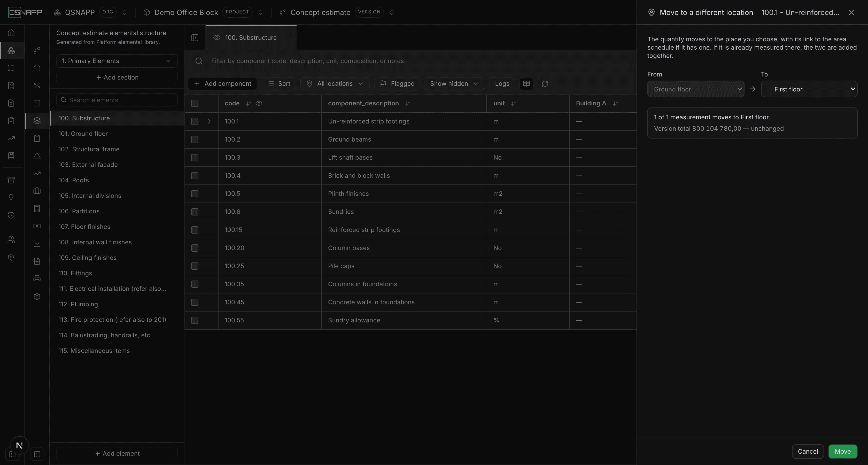Refresh the component table
Image resolution: width=868 pixels, height=465 pixels.
[x=545, y=83]
